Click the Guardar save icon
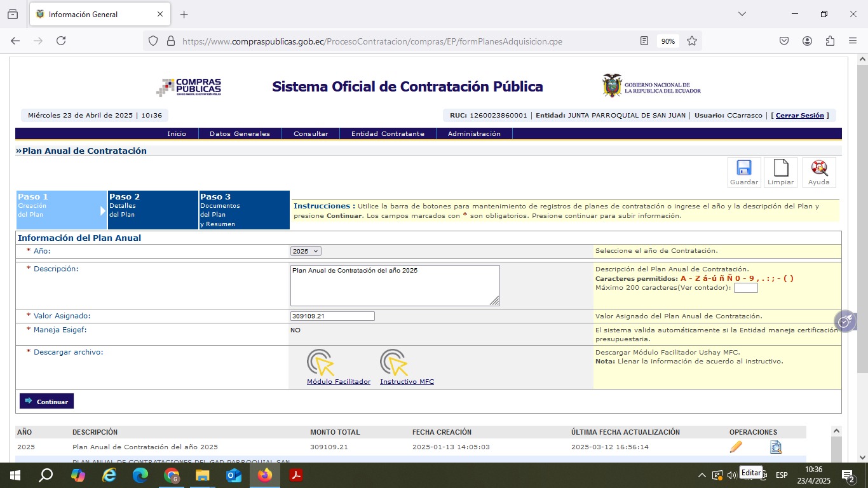868x488 pixels. 743,168
